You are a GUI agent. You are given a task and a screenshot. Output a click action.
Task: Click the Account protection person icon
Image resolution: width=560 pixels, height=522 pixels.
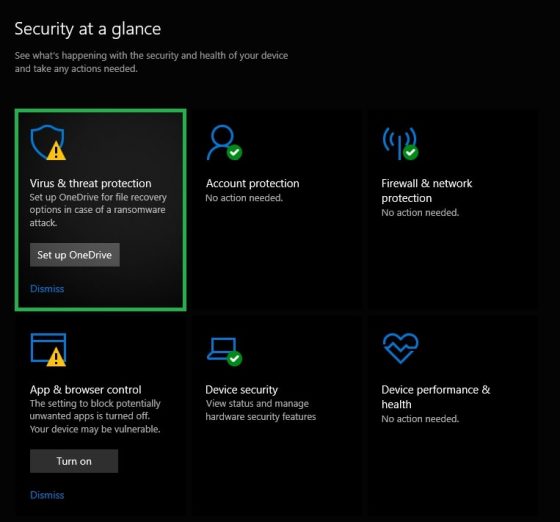coord(224,142)
